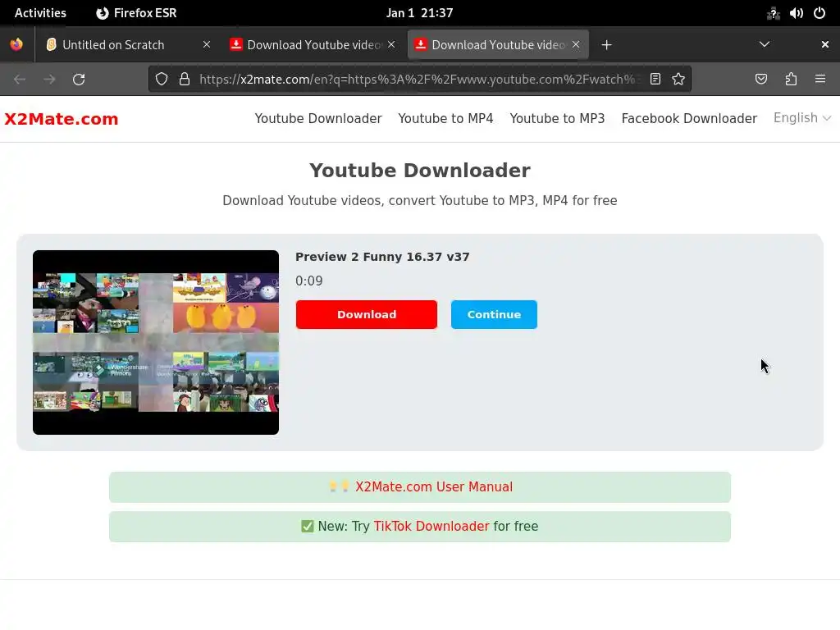Click the x2mate URL address field

pos(418,80)
